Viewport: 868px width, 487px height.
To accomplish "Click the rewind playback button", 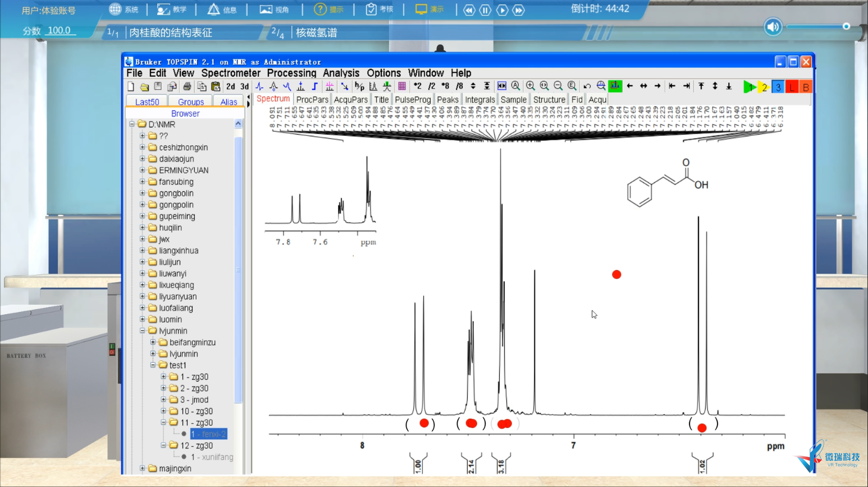I will (469, 10).
